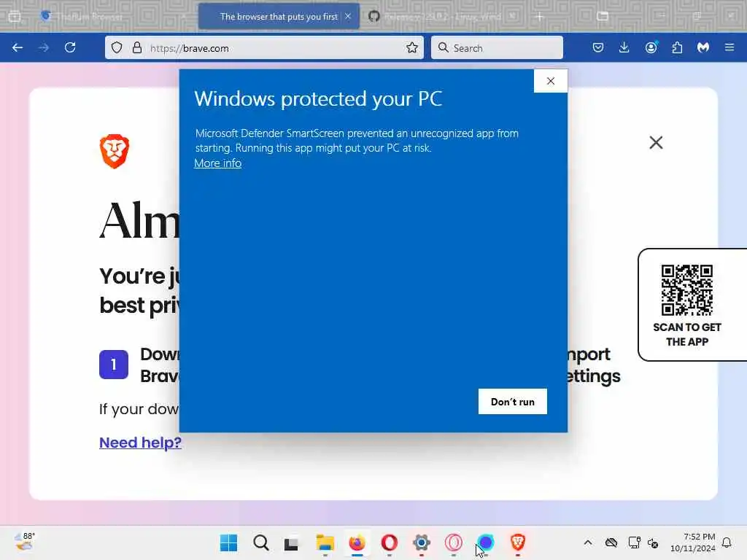Screen dimensions: 747x560
Task: Click the Search box in the toolbar
Action: click(497, 47)
